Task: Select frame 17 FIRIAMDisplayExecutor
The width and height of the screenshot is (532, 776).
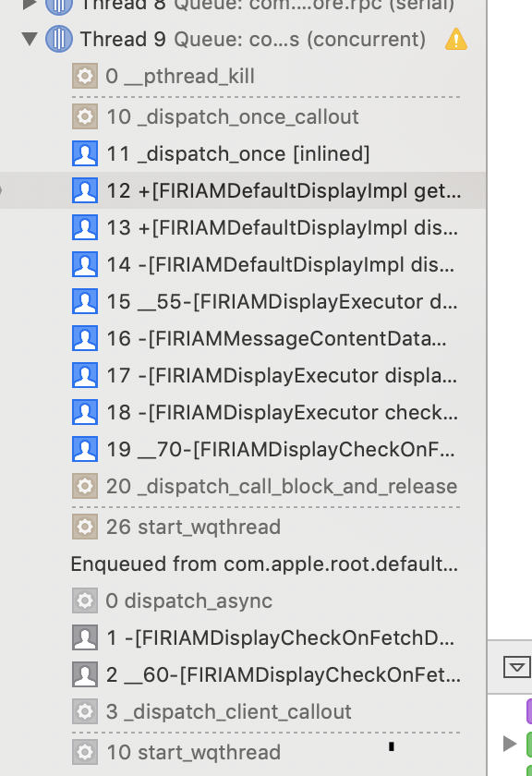Action: [277, 375]
